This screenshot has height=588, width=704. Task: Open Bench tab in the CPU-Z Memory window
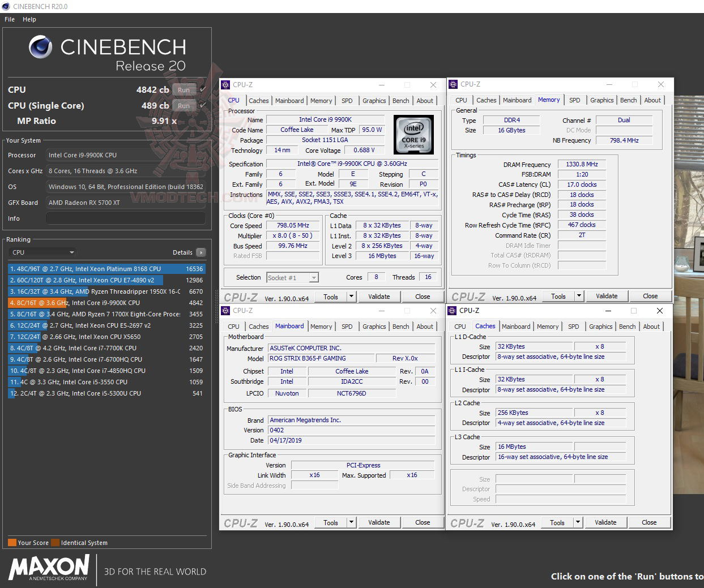click(x=629, y=100)
